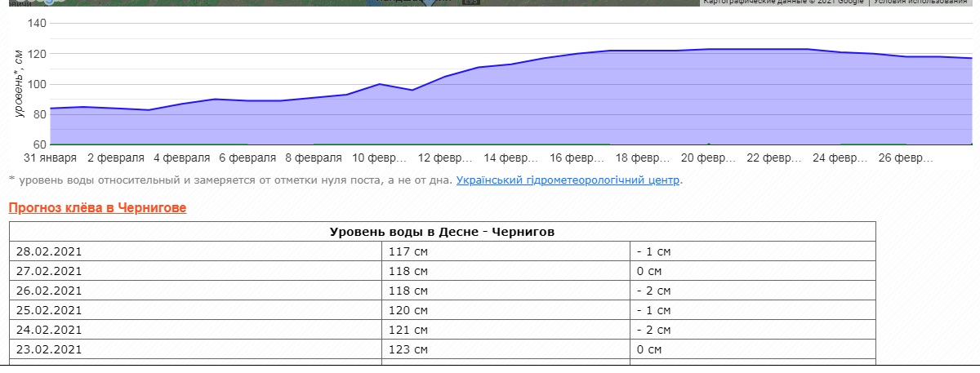Click the 8 февраля axis label

[x=313, y=158]
